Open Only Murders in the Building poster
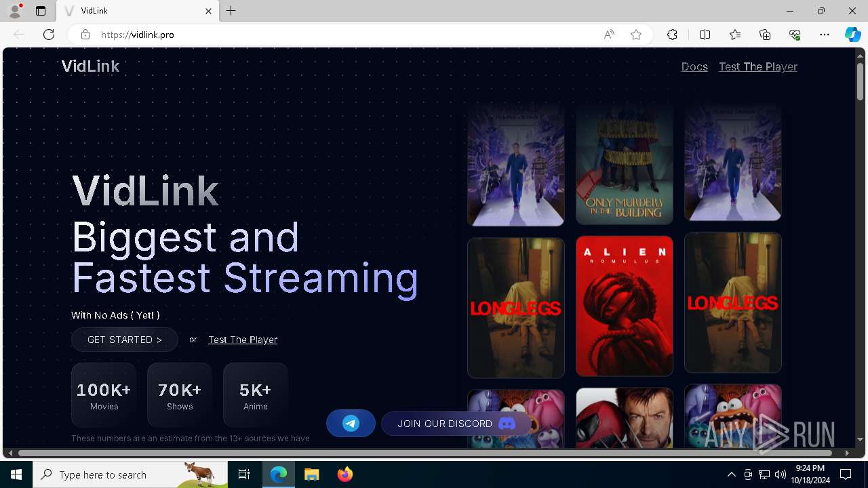The height and width of the screenshot is (488, 868). (625, 164)
